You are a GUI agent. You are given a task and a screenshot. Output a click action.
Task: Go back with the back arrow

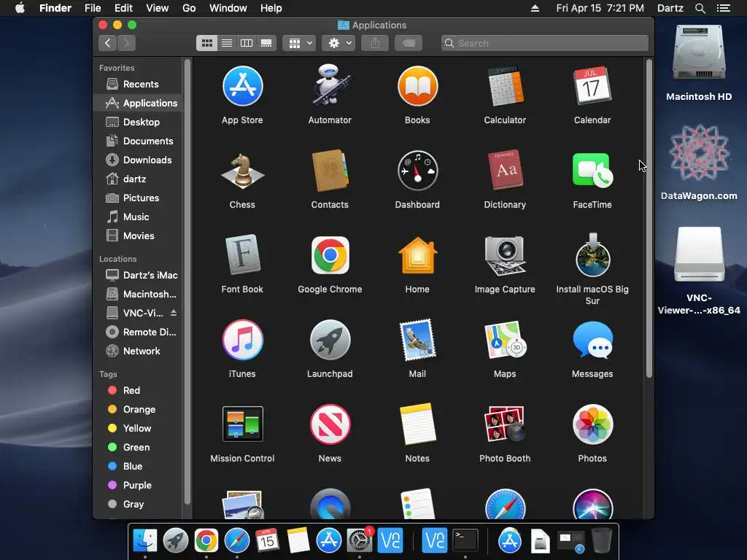(108, 43)
